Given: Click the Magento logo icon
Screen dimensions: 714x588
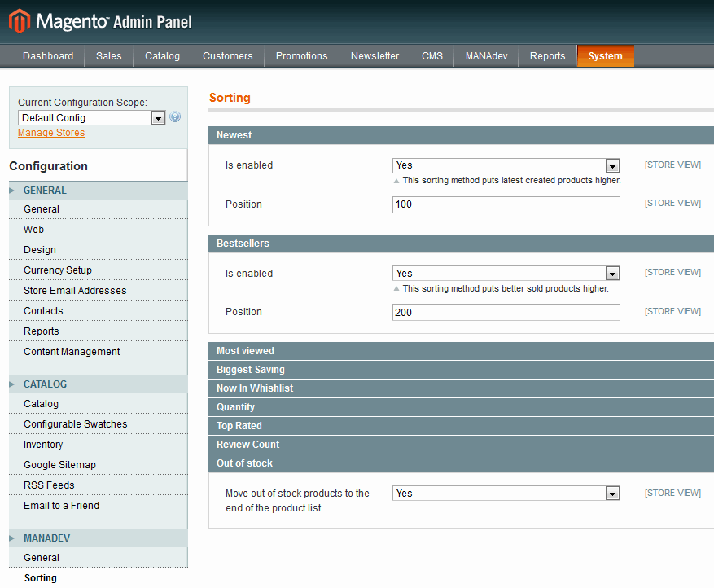Looking at the screenshot, I should pyautogui.click(x=20, y=21).
